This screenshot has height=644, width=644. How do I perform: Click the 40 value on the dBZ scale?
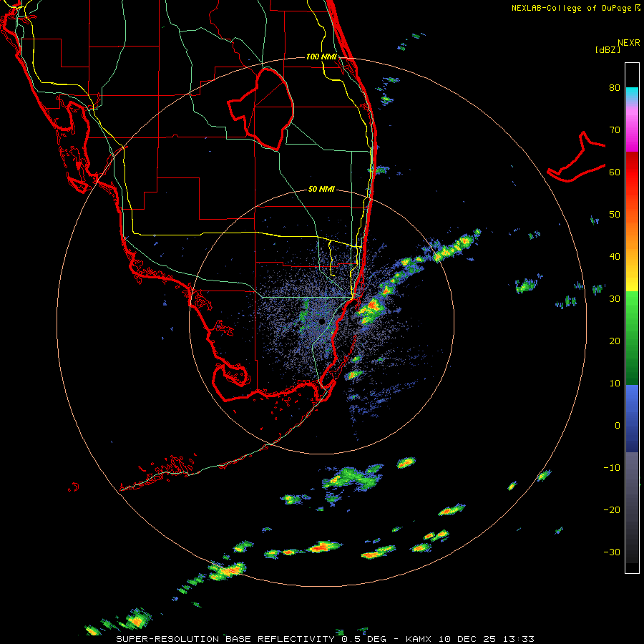point(615,257)
